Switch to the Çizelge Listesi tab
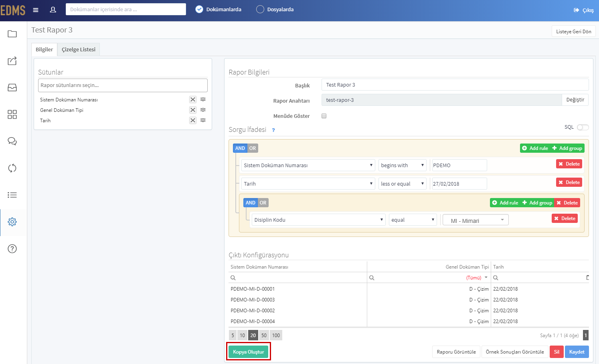This screenshot has height=364, width=599. click(79, 49)
